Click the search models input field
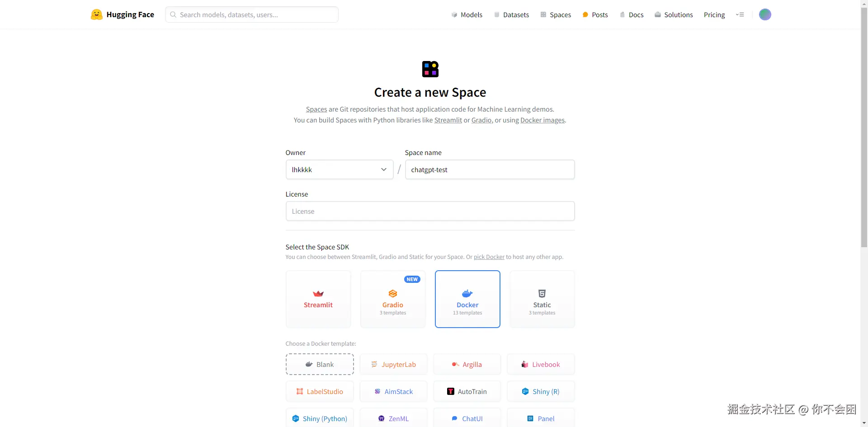Screen dimensions: 868x427 click(x=252, y=14)
